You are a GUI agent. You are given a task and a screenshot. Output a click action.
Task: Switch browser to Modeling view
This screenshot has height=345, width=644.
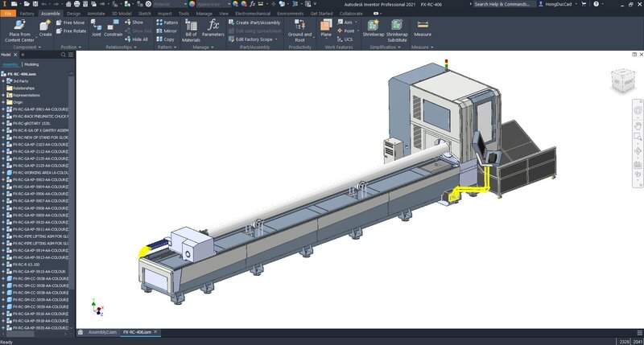coord(32,64)
